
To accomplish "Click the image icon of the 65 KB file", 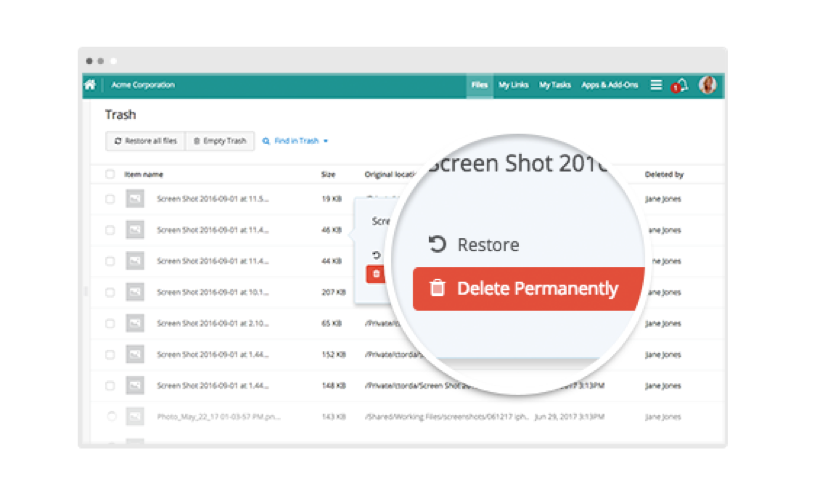I will point(134,324).
